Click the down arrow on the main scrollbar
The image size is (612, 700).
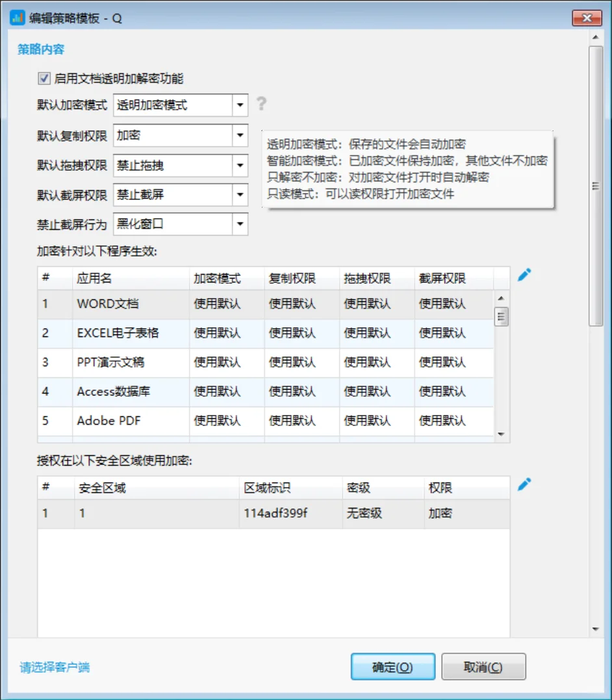tap(596, 628)
